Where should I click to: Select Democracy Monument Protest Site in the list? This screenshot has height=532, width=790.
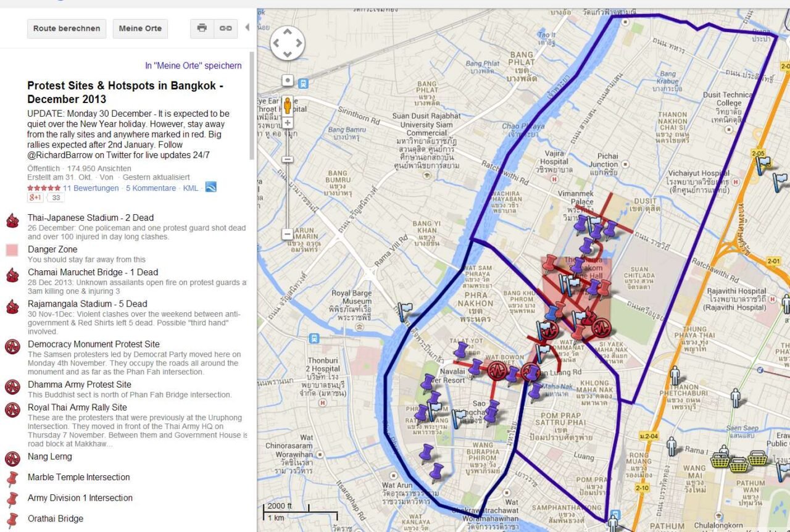point(93,344)
